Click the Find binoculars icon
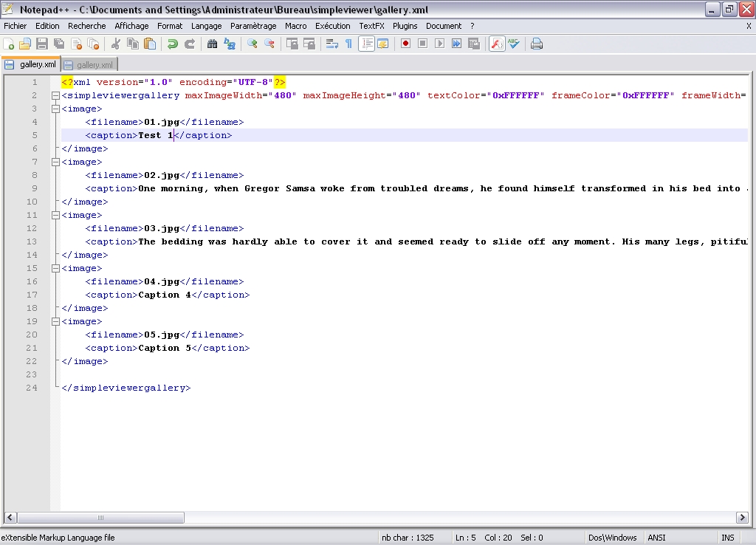Image resolution: width=756 pixels, height=545 pixels. pos(213,44)
